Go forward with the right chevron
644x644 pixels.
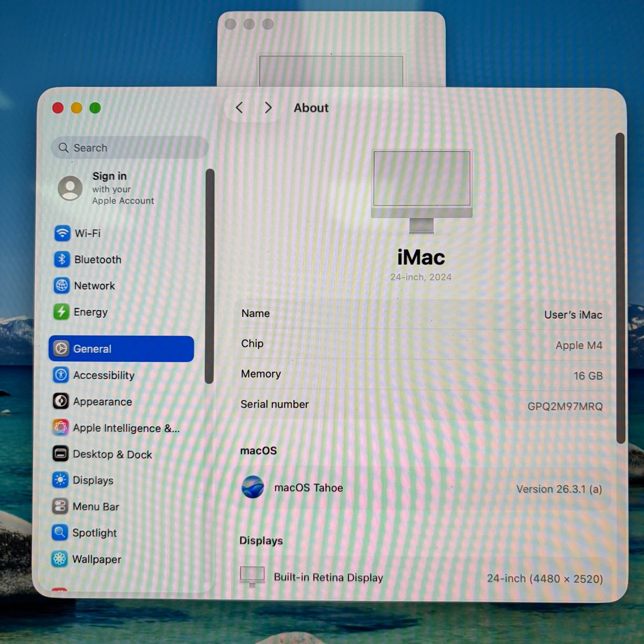point(268,108)
